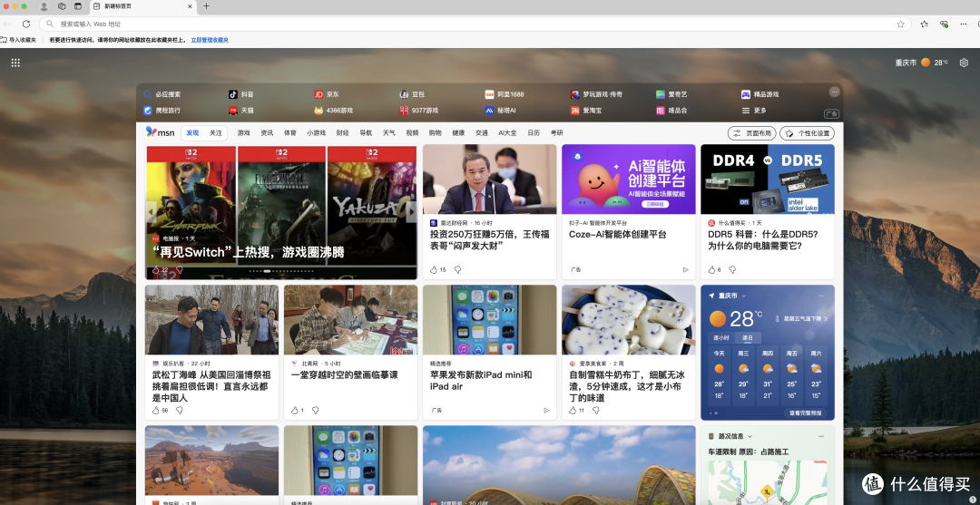Open top-right 重庆市 28°C weather summary

point(922,63)
